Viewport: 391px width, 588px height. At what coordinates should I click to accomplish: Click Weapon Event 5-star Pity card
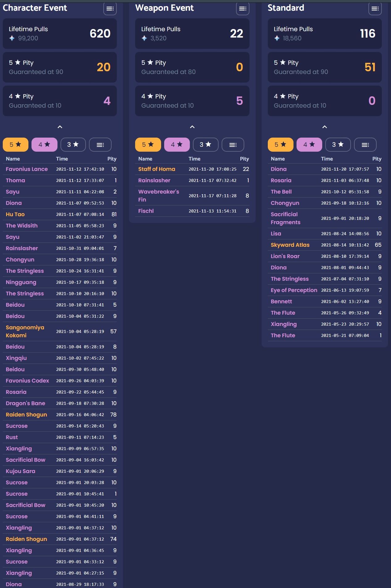(192, 67)
